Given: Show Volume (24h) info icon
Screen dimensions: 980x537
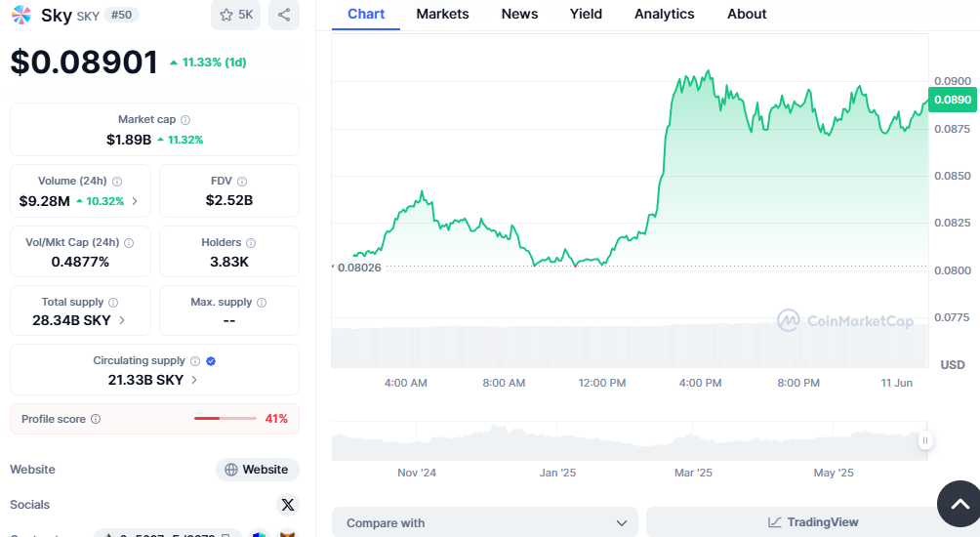Looking at the screenshot, I should click(x=117, y=182).
